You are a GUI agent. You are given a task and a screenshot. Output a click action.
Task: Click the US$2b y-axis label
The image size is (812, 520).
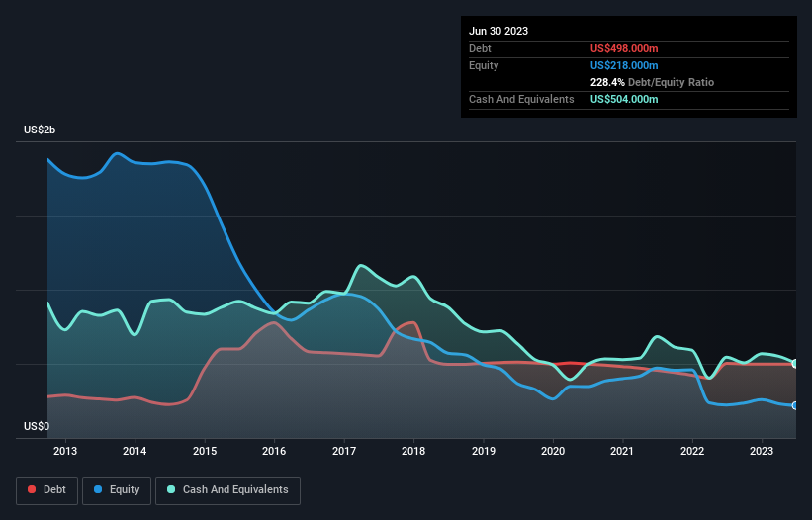40,130
